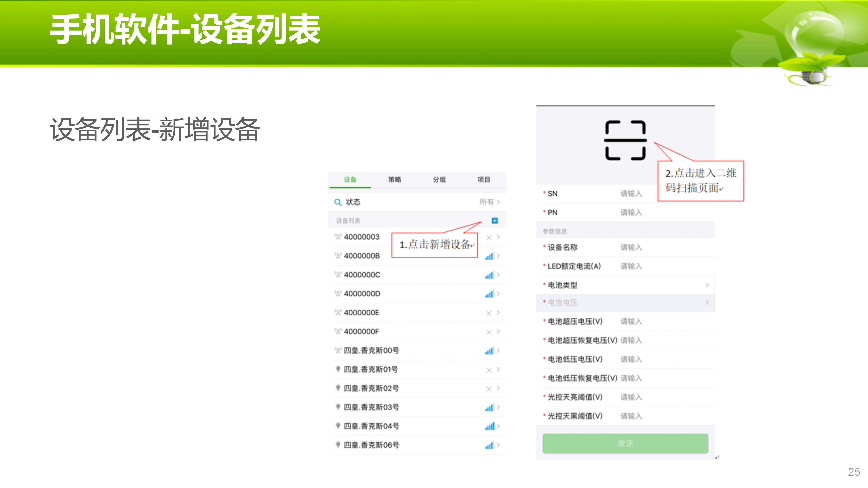The image size is (868, 488).
Task: Click the 设备名称 input field
Action: pos(631,248)
